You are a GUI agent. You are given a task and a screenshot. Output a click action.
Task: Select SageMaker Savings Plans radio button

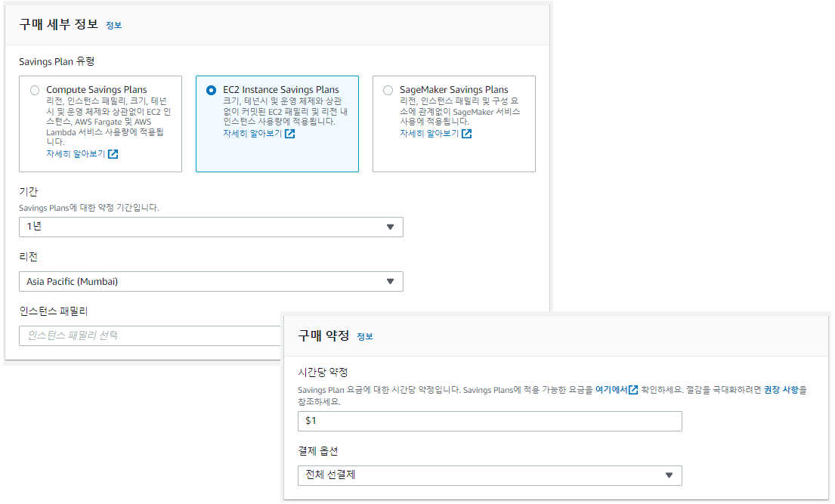click(x=388, y=91)
